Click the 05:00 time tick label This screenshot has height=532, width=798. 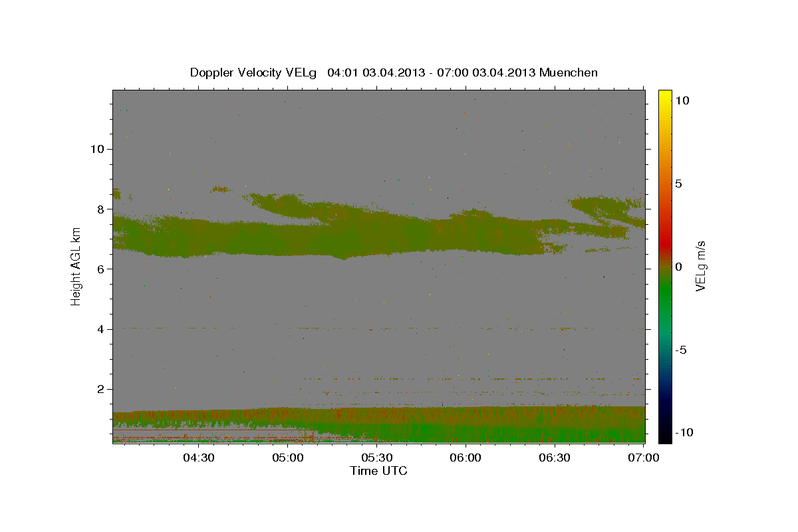click(x=288, y=458)
